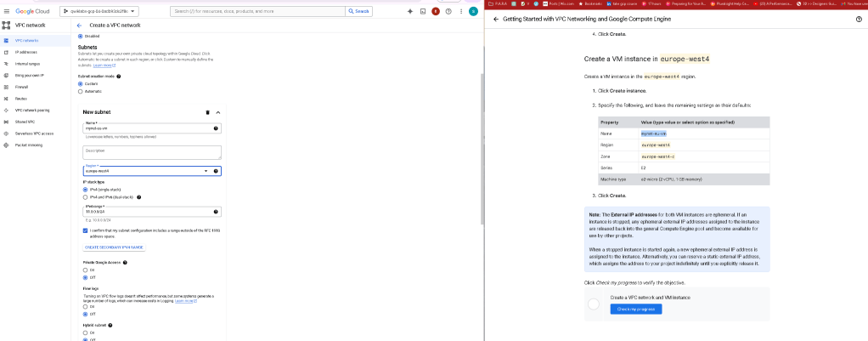This screenshot has width=868, height=341.
Task: Toggle the RFC 1918 confirmation checkbox
Action: pos(85,230)
